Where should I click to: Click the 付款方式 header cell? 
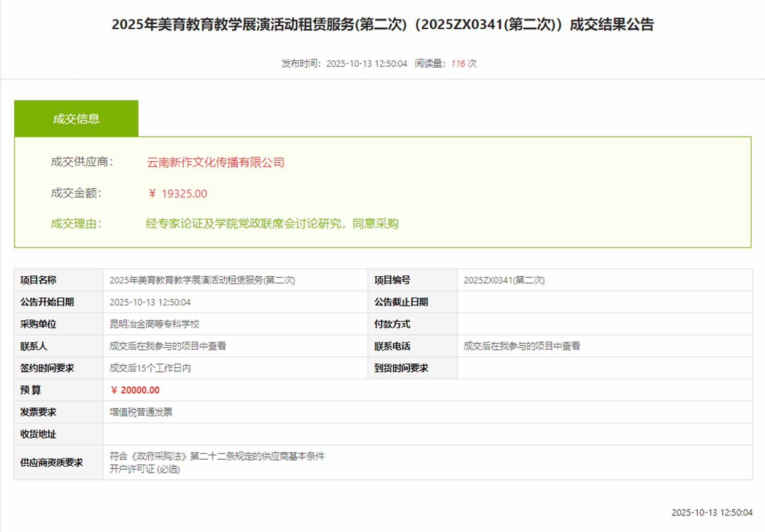[413, 325]
